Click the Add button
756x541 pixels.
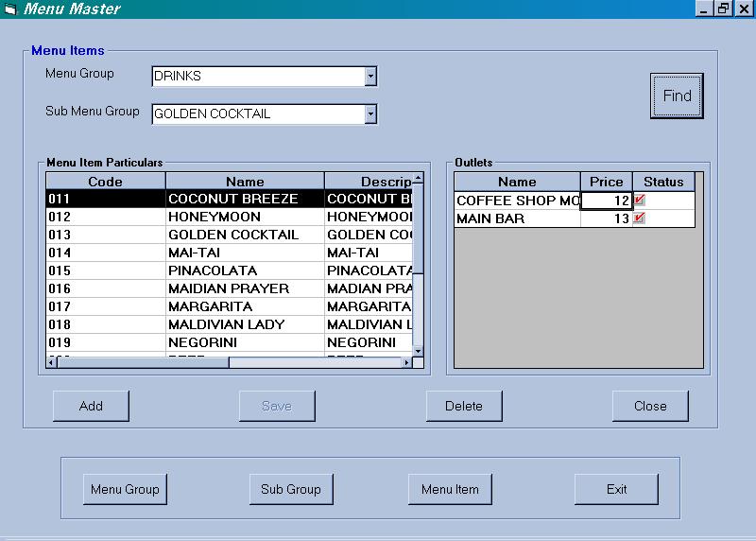tap(91, 406)
